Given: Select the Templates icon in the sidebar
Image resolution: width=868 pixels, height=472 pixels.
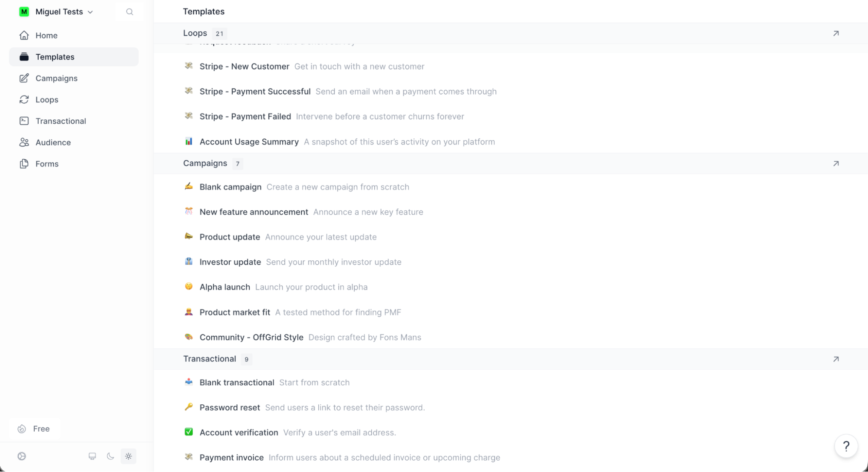Looking at the screenshot, I should [24, 56].
